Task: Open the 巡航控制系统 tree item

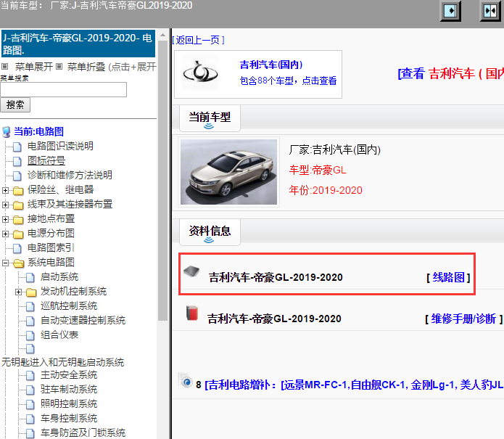Action: coord(69,305)
